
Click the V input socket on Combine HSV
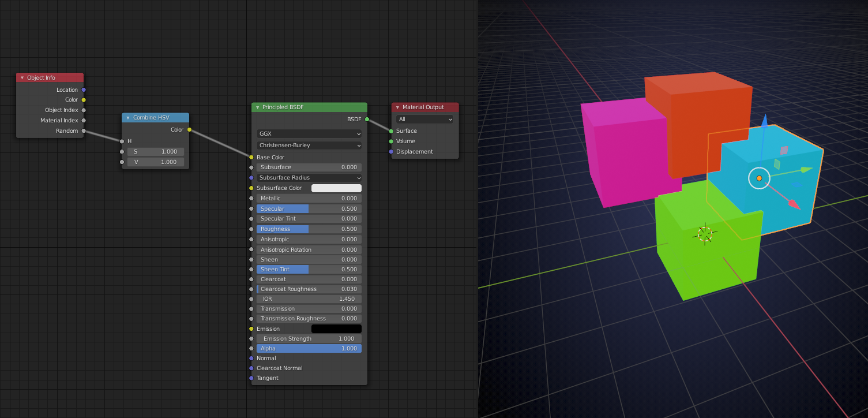(122, 162)
